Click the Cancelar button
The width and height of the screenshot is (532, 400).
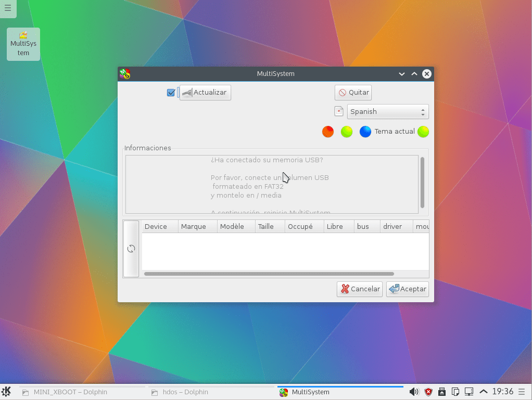(360, 289)
